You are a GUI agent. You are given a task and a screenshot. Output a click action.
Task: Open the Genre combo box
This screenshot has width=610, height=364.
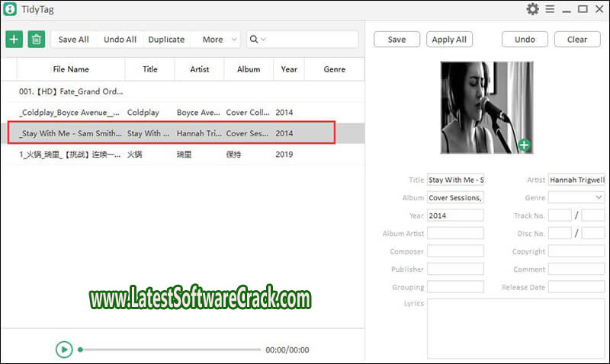(x=576, y=197)
